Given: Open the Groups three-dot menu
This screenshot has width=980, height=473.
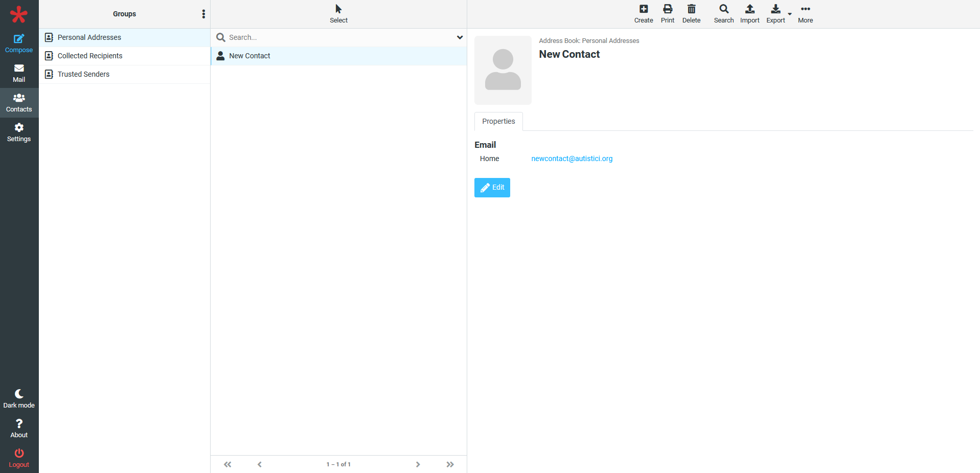Looking at the screenshot, I should point(203,14).
